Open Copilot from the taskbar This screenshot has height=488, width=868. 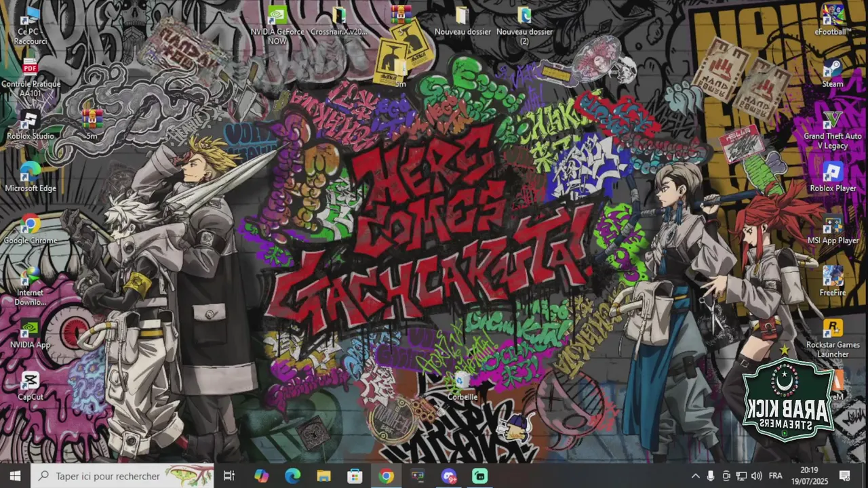(x=261, y=476)
